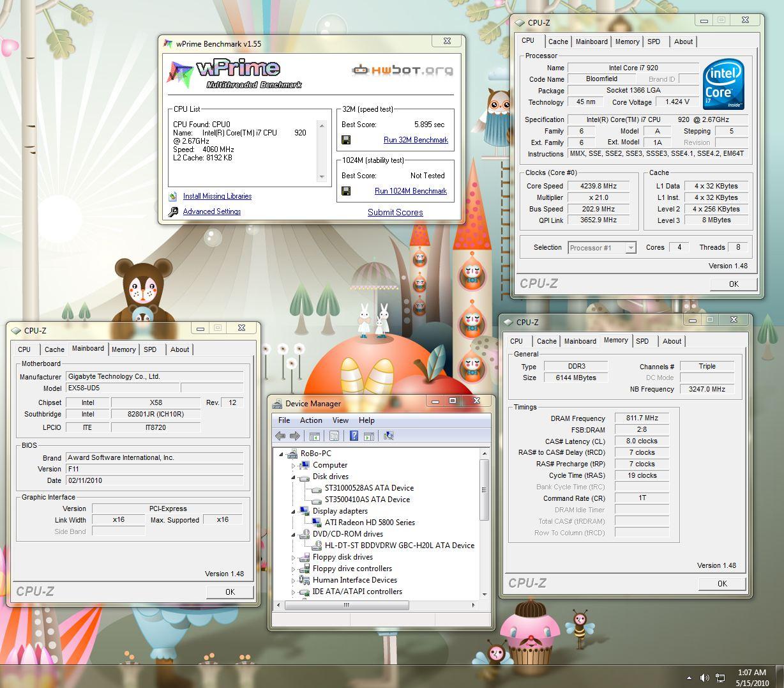This screenshot has width=784, height=688.
Task: Click the Install Missing Libraries link
Action: pyautogui.click(x=217, y=196)
